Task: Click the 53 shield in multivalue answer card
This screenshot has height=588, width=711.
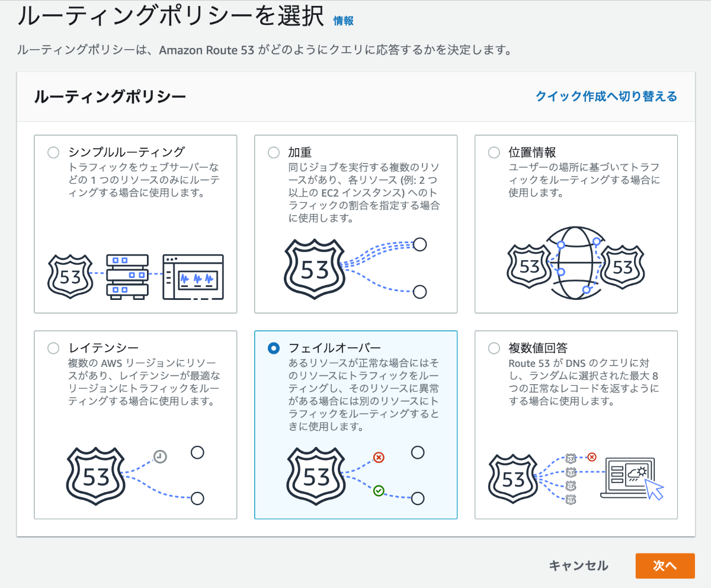Action: point(513,478)
